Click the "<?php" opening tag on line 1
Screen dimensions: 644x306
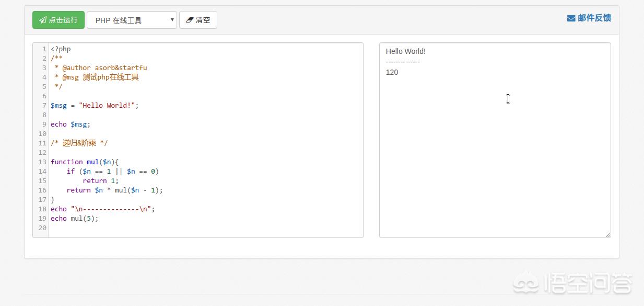coord(61,49)
